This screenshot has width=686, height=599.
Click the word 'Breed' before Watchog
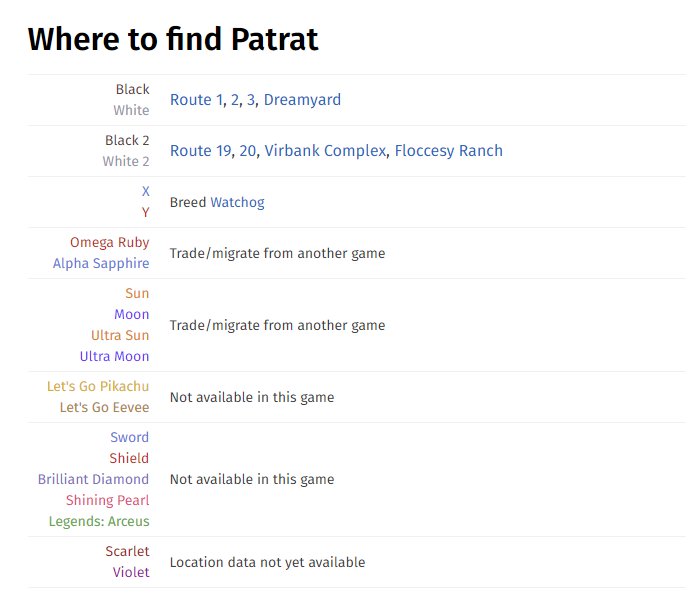pos(188,203)
